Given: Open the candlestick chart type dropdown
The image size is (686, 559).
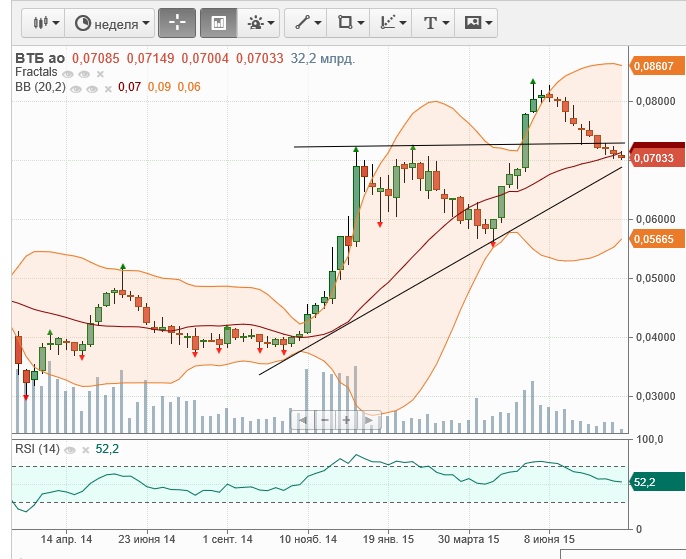Looking at the screenshot, I should click(44, 23).
